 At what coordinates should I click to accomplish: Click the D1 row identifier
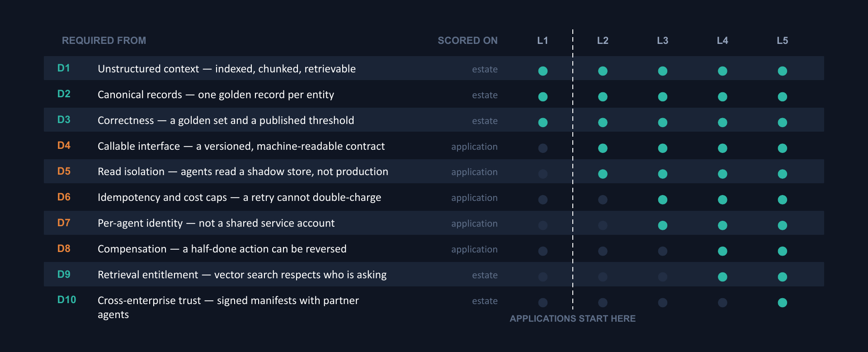coord(64,68)
